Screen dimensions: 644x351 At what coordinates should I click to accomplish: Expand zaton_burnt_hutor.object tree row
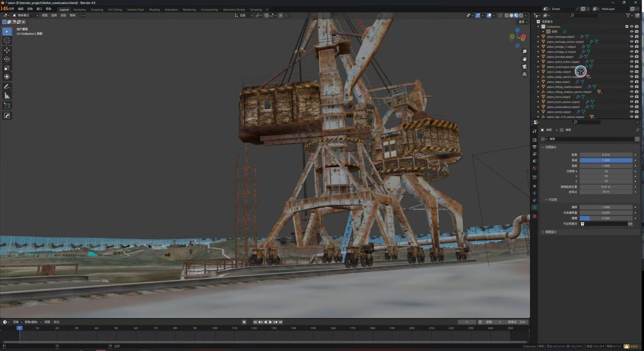(x=538, y=62)
